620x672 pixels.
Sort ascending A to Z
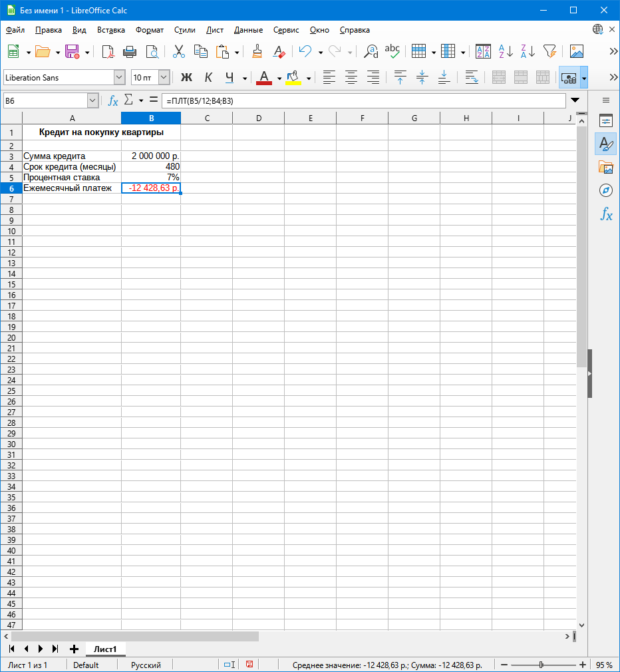pyautogui.click(x=506, y=52)
